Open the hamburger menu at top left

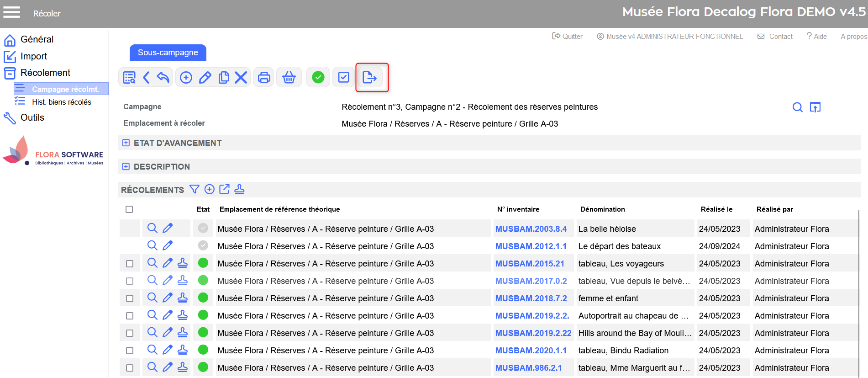coord(12,12)
